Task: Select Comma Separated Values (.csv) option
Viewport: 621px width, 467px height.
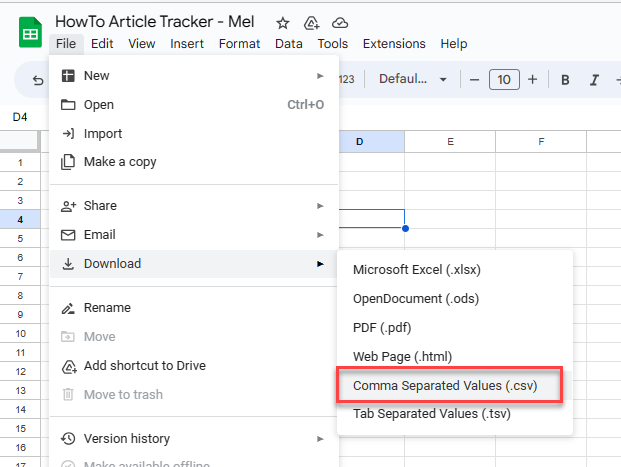Action: (444, 385)
